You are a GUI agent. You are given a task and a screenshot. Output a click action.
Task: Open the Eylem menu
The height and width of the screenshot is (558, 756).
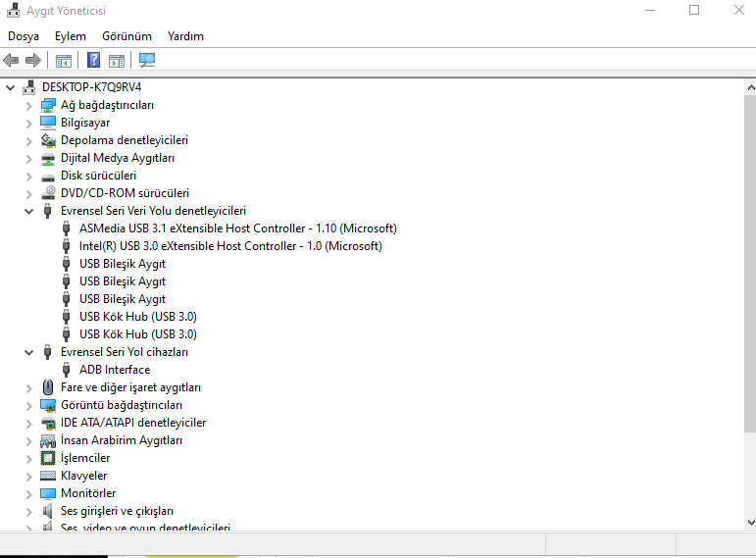[71, 36]
